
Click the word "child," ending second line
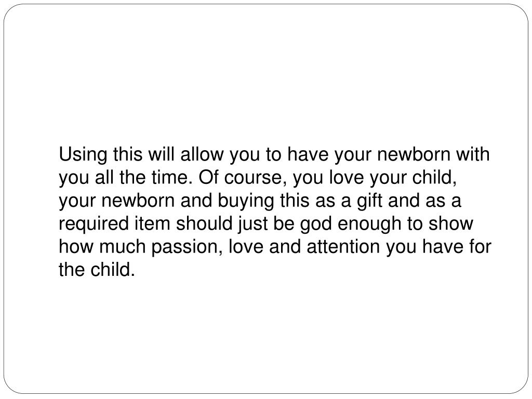coord(434,178)
